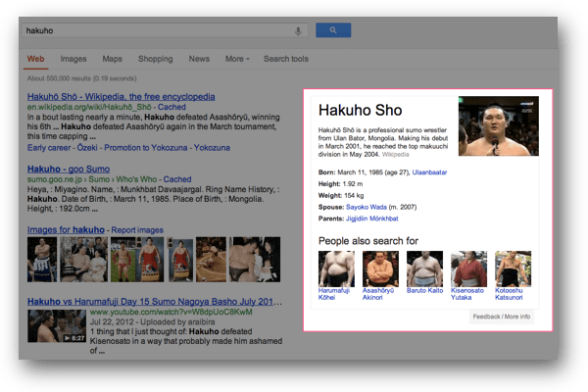Click the 'About 550,000 results' count text
The height and width of the screenshot is (392, 588).
81,78
